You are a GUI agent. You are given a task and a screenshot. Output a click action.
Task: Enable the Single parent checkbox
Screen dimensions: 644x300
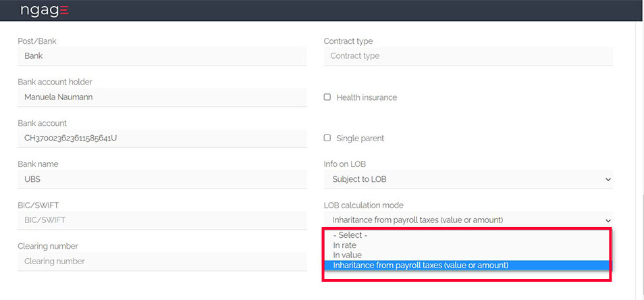point(327,138)
